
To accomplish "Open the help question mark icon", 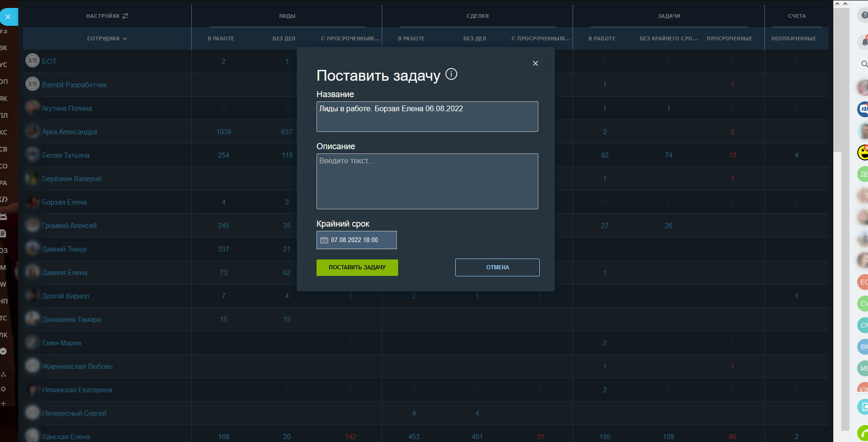I will (x=864, y=15).
